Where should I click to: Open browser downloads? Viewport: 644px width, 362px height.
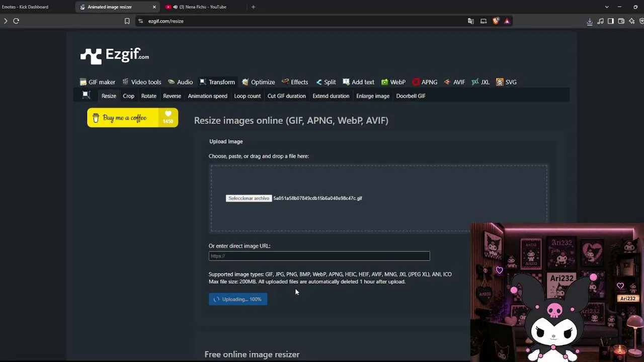click(590, 21)
